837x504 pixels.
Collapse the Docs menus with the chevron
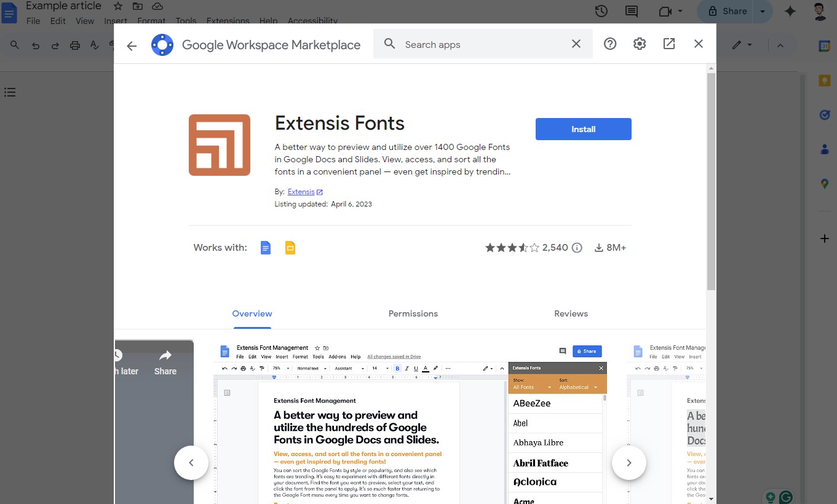(780, 45)
